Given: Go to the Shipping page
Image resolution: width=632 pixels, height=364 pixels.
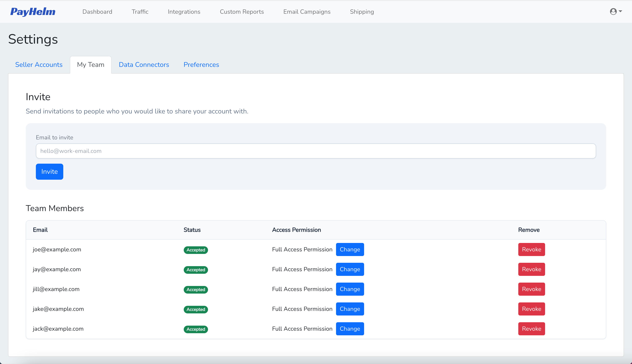Looking at the screenshot, I should pyautogui.click(x=362, y=12).
